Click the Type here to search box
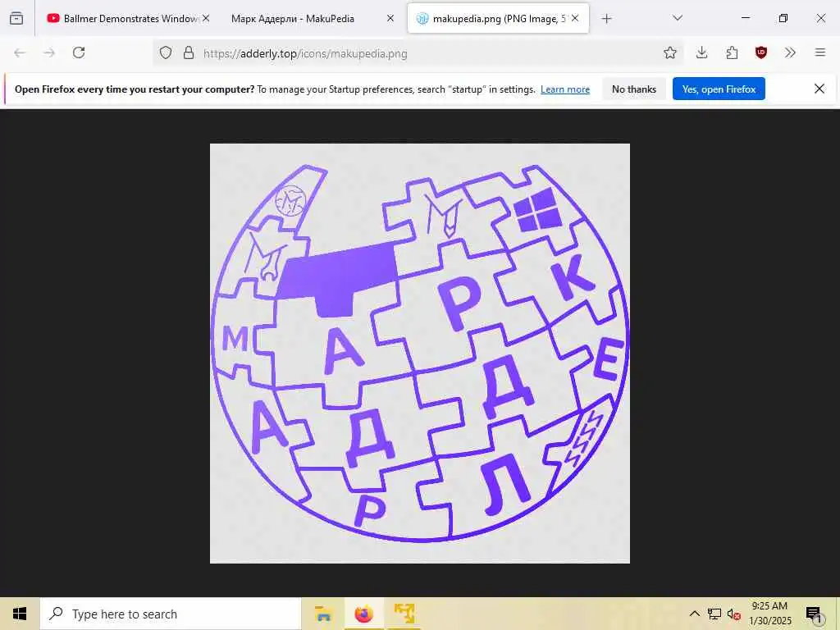This screenshot has height=630, width=840. (x=171, y=614)
